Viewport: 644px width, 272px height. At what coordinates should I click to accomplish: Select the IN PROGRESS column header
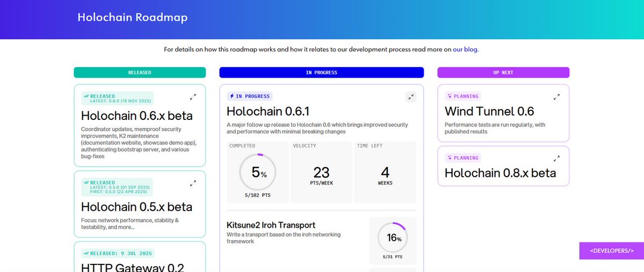coord(322,73)
